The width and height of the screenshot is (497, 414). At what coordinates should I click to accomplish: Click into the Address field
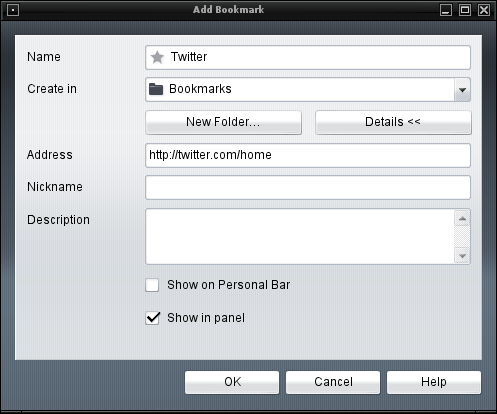tap(308, 155)
